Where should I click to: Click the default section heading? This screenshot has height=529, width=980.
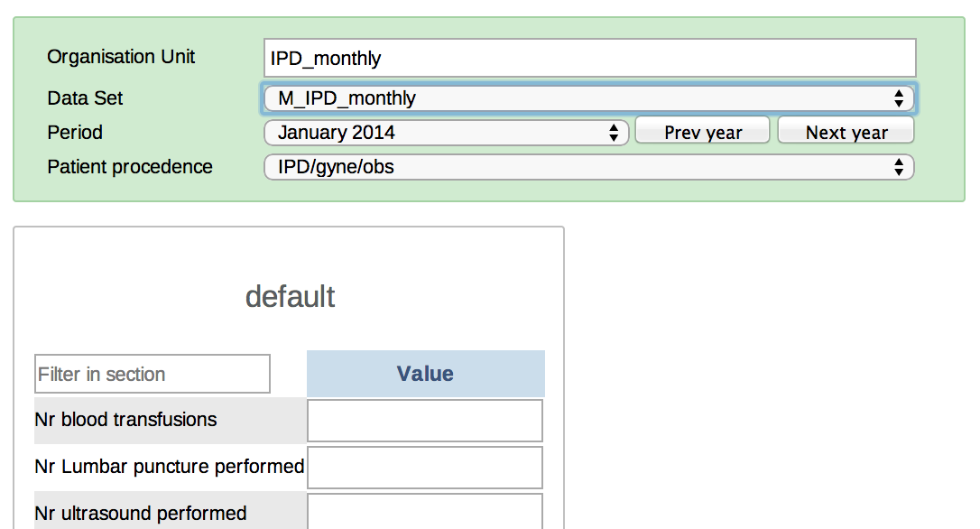[x=290, y=297]
